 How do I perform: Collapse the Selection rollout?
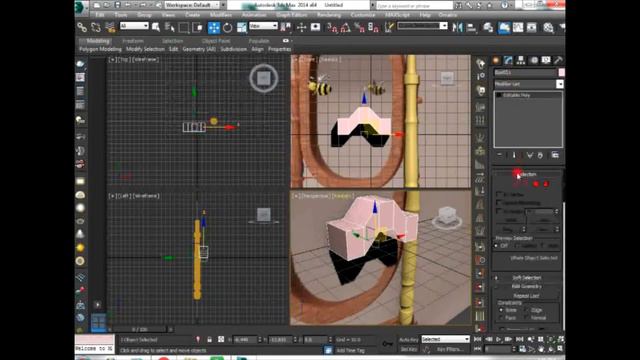[527, 174]
